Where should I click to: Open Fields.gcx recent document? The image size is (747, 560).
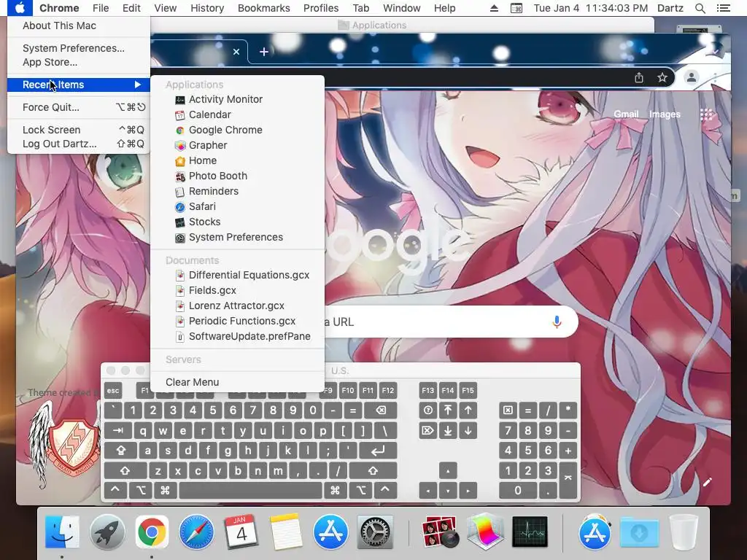tap(237, 290)
